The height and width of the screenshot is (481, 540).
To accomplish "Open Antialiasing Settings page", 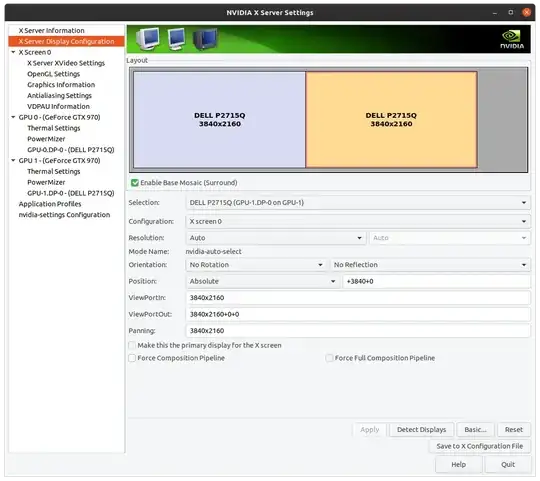I will (59, 95).
